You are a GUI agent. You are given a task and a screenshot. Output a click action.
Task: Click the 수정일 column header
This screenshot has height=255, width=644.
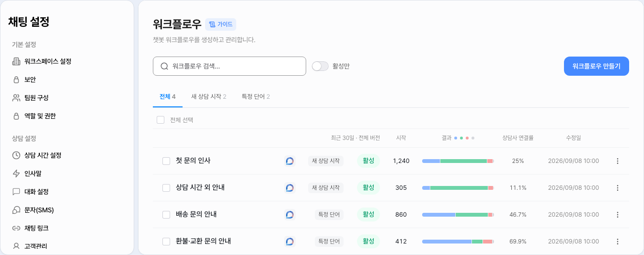(574, 138)
